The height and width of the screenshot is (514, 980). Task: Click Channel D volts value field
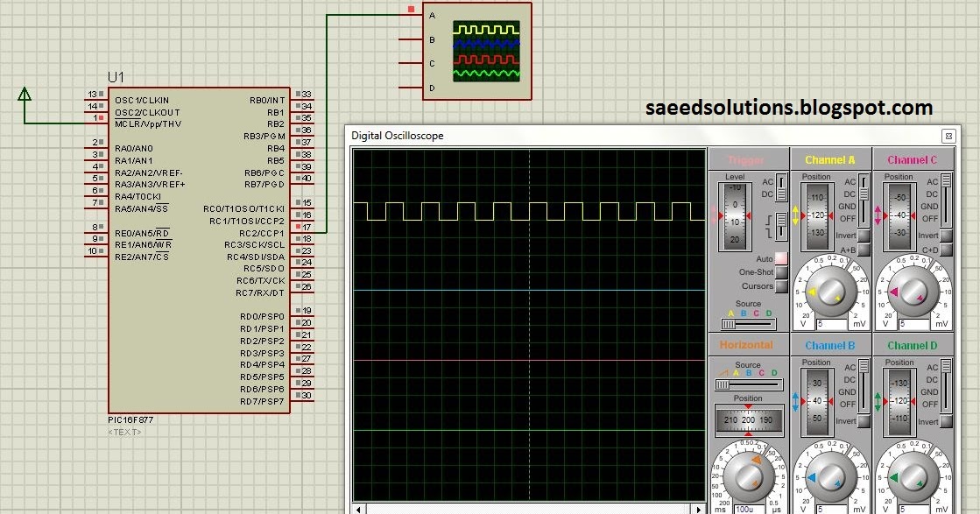[913, 509]
